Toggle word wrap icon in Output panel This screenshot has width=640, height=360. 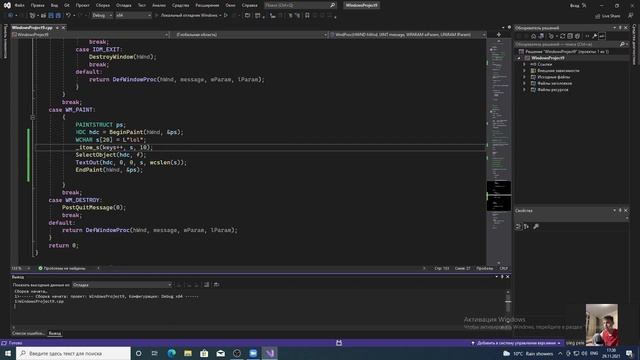click(x=216, y=284)
